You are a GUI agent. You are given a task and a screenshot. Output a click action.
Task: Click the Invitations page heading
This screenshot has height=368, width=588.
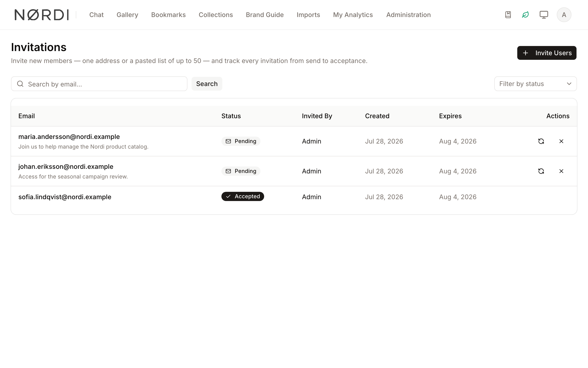pyautogui.click(x=39, y=47)
